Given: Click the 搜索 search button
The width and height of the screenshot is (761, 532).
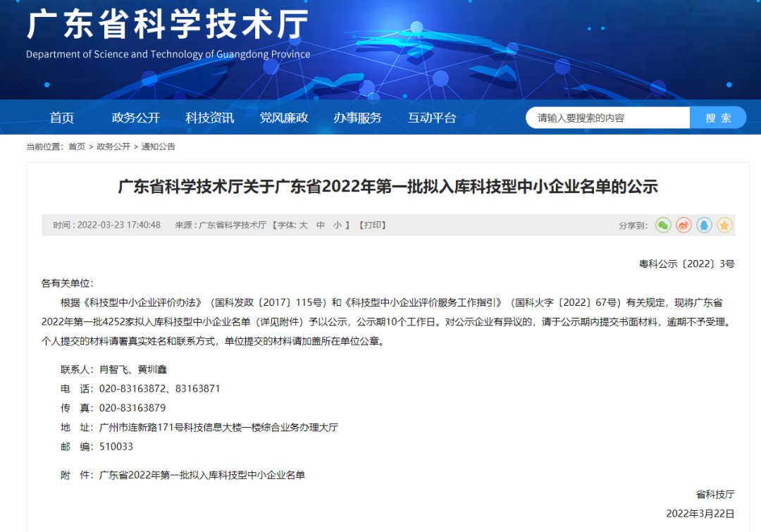Looking at the screenshot, I should [x=718, y=117].
